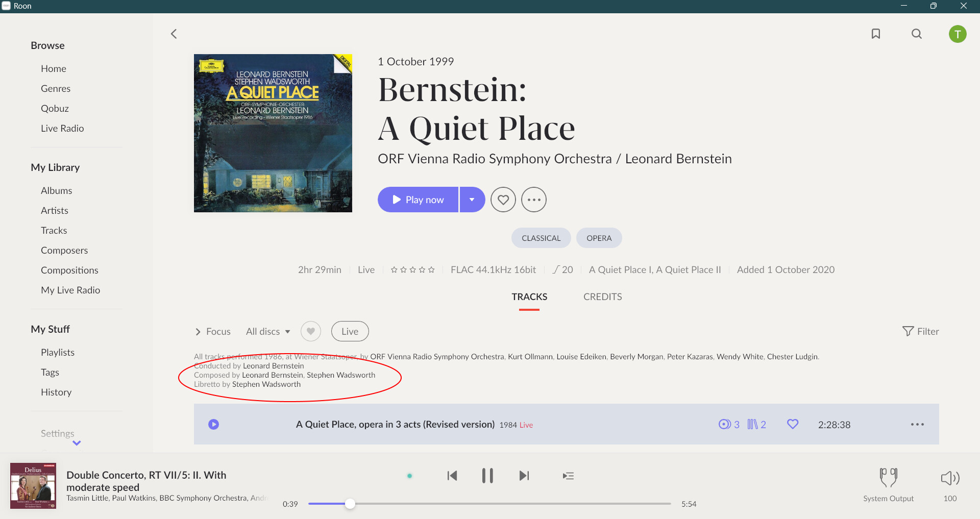Switch to the CREDITS tab
The height and width of the screenshot is (519, 980).
click(602, 296)
